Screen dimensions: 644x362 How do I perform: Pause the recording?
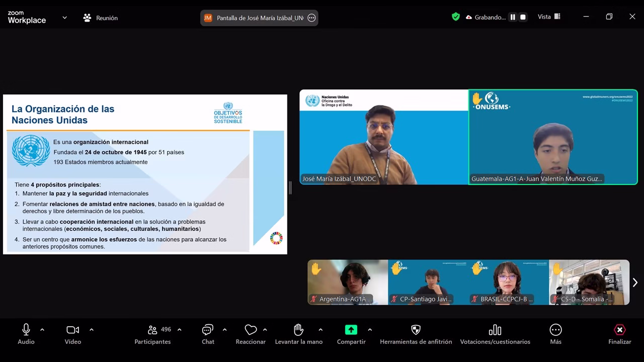coord(513,17)
